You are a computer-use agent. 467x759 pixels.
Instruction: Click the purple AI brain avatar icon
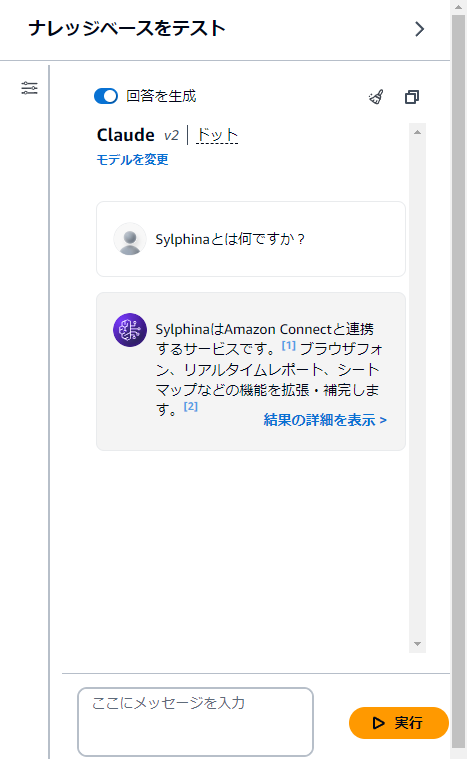coord(130,330)
